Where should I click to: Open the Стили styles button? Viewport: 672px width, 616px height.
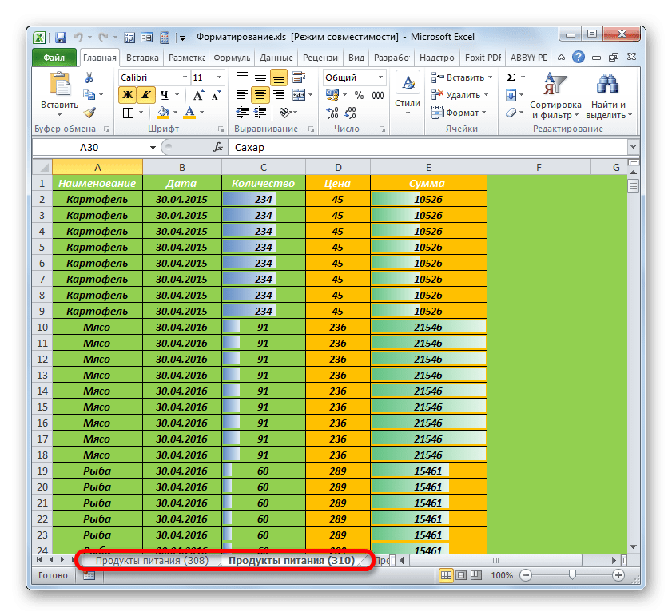408,94
